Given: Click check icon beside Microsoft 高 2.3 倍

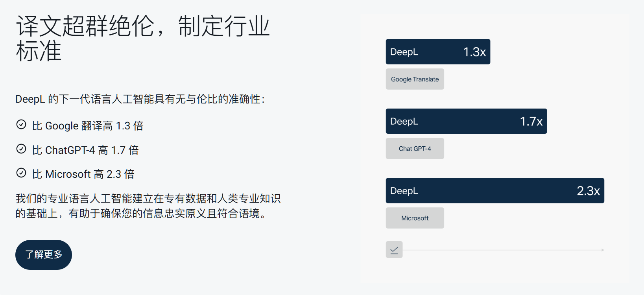Looking at the screenshot, I should coord(21,173).
